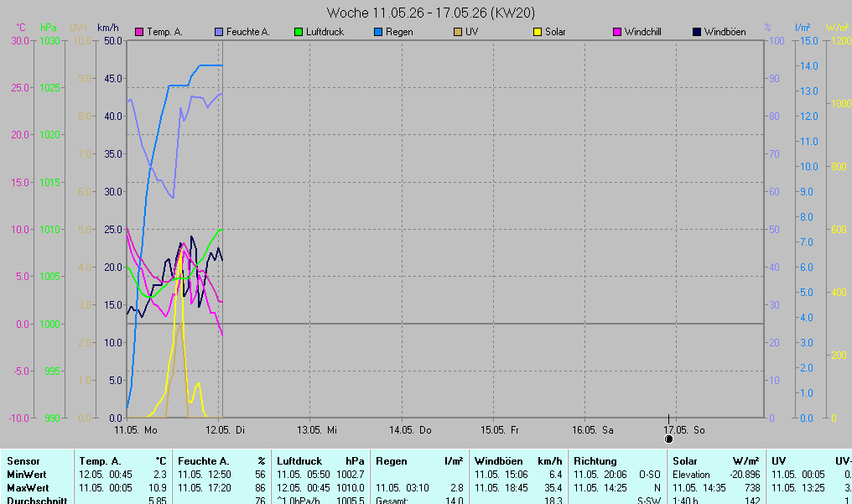Click the Richtung column header
The width and height of the screenshot is (852, 504).
coord(595,461)
